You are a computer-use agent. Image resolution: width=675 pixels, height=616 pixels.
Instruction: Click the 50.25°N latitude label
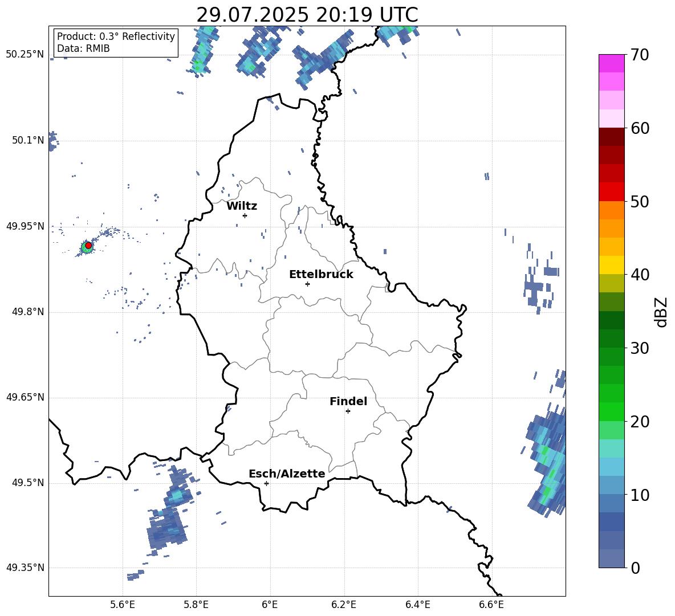pos(25,55)
